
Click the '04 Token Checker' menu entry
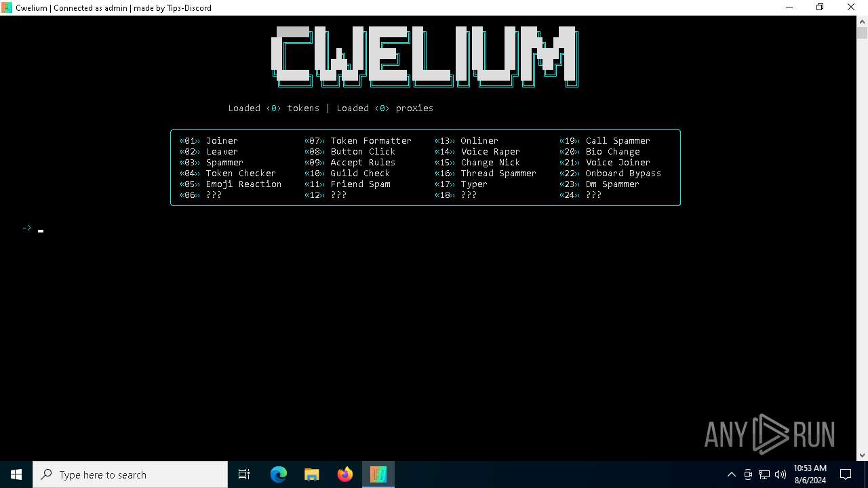pyautogui.click(x=228, y=174)
